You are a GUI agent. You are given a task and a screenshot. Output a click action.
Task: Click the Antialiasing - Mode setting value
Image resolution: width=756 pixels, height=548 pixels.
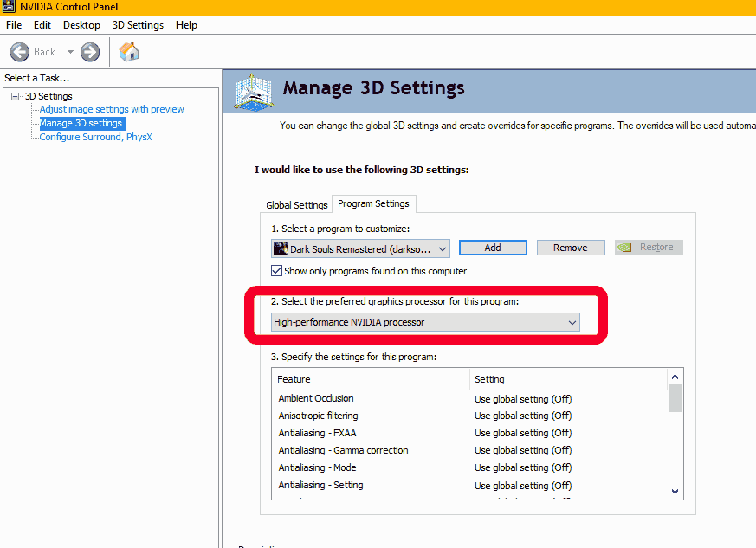(523, 467)
